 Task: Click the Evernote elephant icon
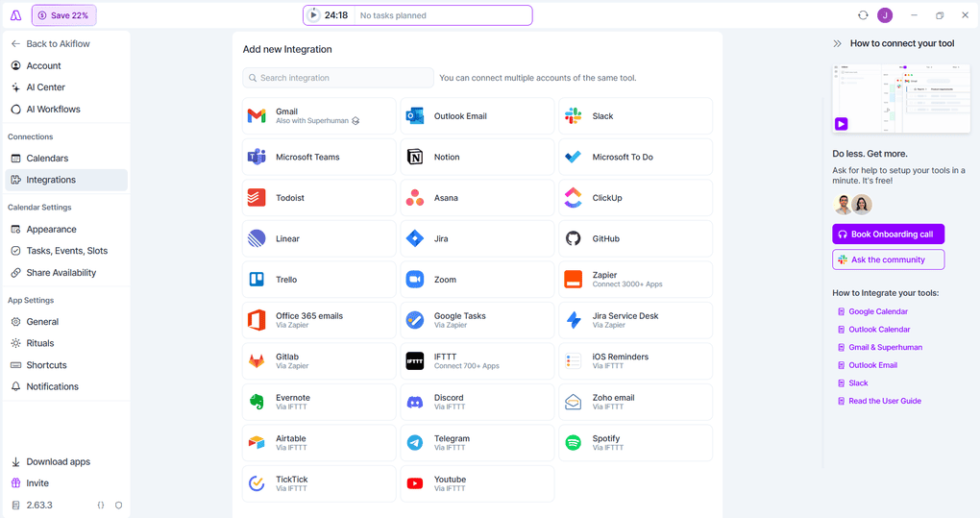pyautogui.click(x=257, y=402)
